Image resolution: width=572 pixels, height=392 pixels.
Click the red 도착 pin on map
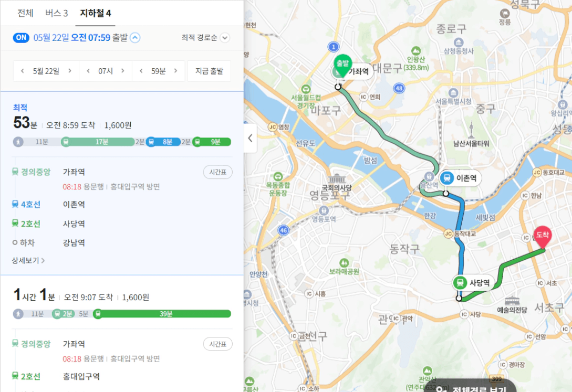543,237
